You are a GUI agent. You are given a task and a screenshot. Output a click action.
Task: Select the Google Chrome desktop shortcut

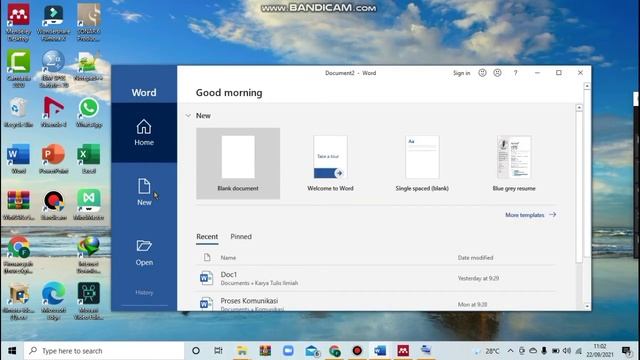(18, 255)
